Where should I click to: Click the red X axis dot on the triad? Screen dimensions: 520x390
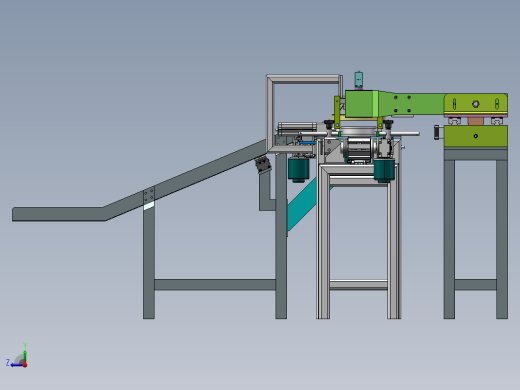25,365
